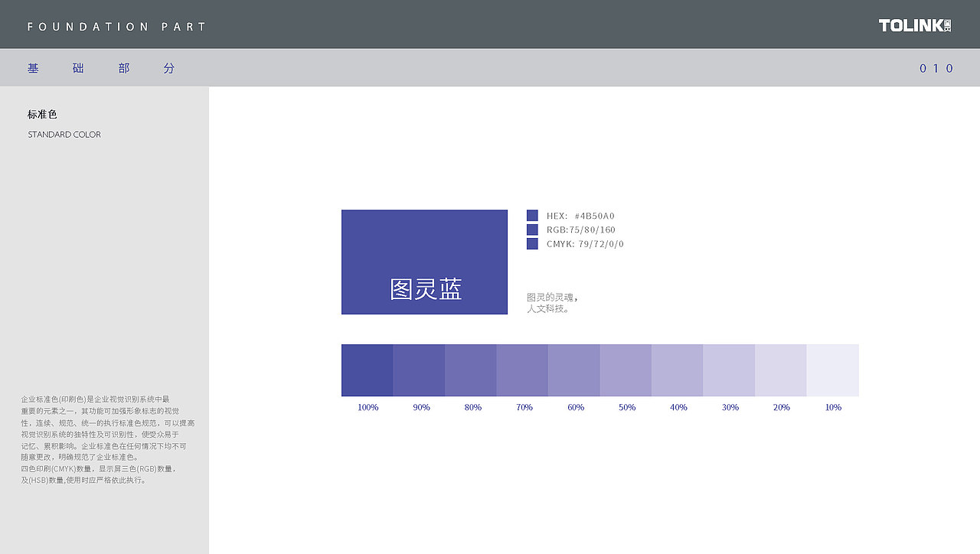Screen dimensions: 980x554
Task: Pick the 100% tint swatch
Action: pyautogui.click(x=367, y=370)
